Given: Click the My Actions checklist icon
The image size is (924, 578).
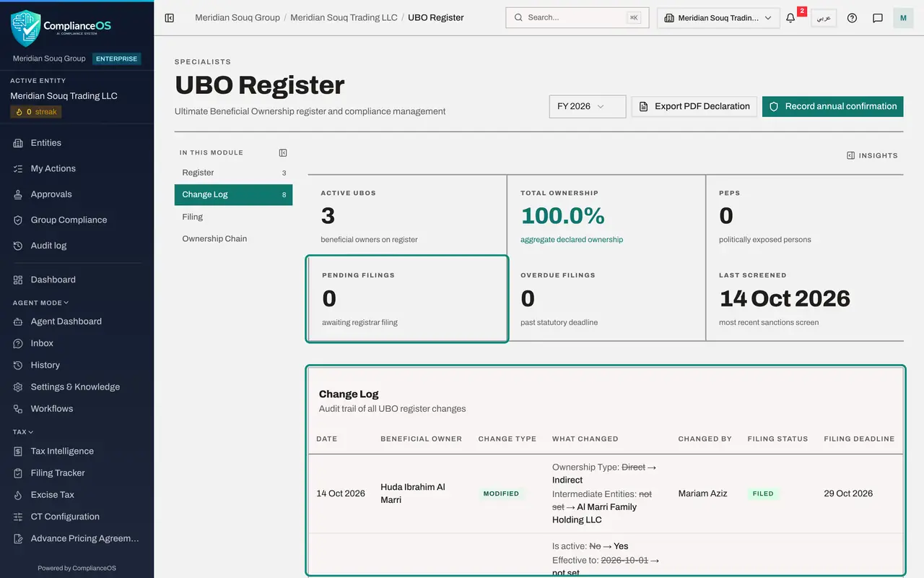Looking at the screenshot, I should pos(18,168).
